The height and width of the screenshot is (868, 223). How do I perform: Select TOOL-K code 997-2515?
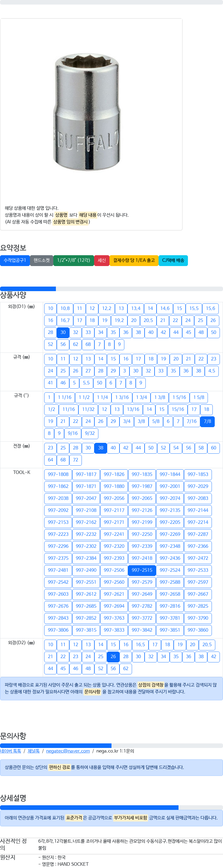[142, 570]
